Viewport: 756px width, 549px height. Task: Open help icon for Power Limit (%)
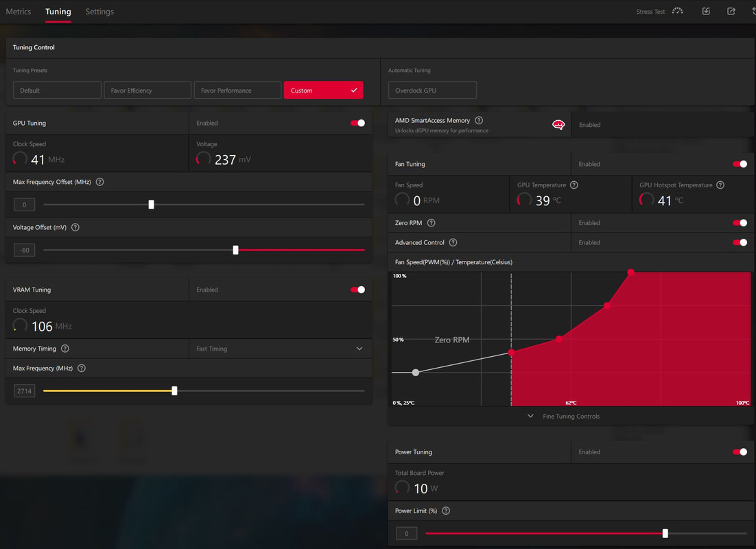pos(446,511)
